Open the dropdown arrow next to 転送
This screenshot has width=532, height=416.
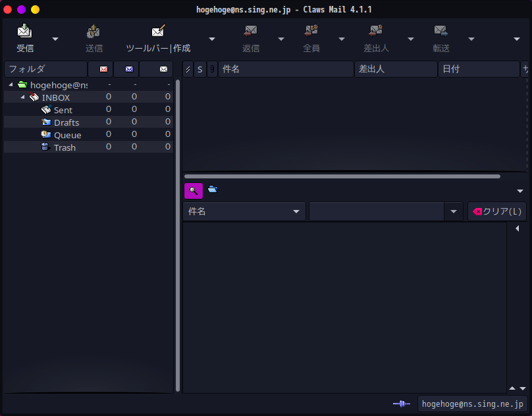[x=471, y=39]
